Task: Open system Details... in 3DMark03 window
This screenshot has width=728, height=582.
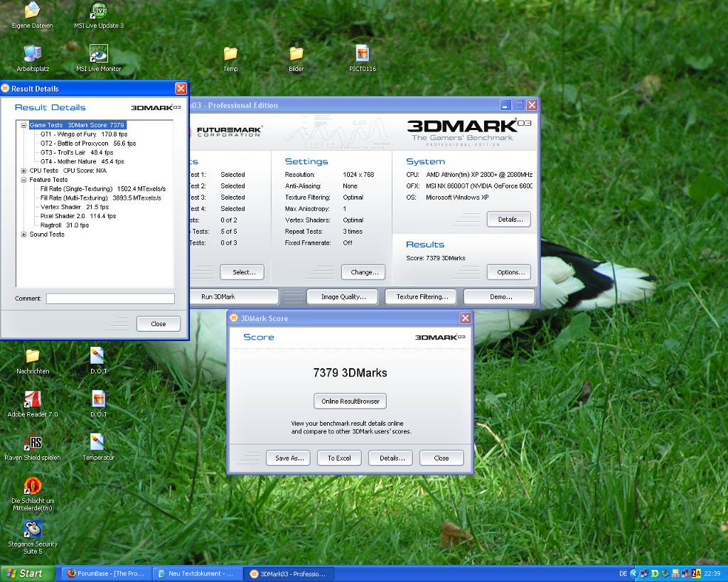Action: click(x=509, y=219)
